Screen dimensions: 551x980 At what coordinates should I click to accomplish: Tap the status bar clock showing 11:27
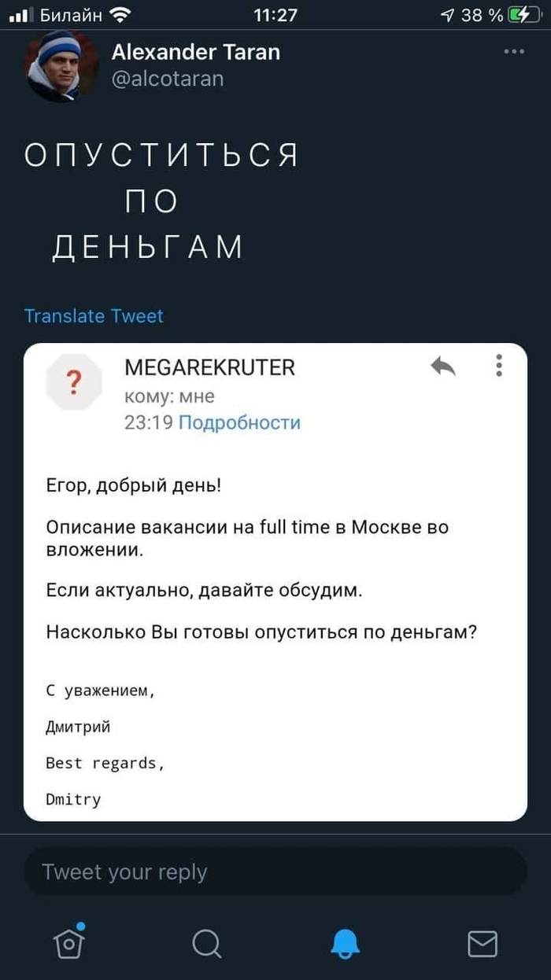[x=276, y=14]
